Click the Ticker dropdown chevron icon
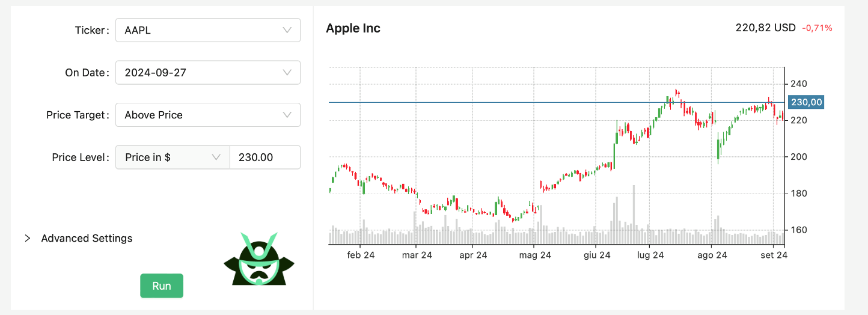The image size is (868, 315). 287,30
